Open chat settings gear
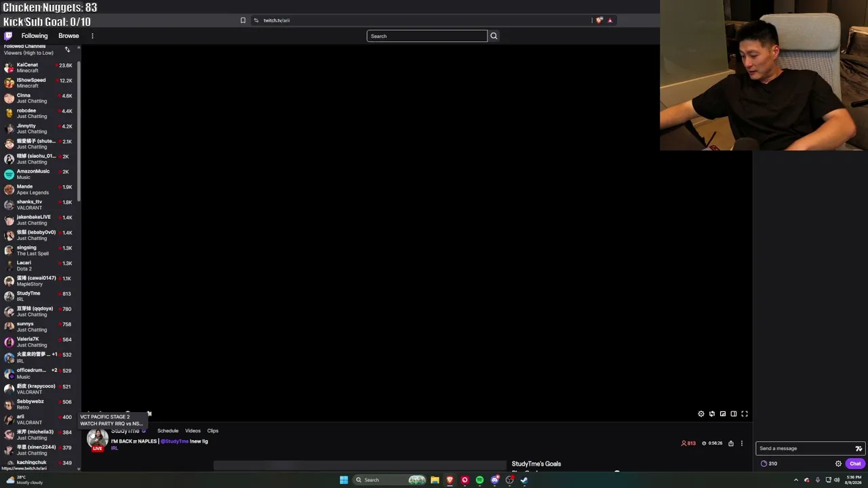868x488 pixels. pyautogui.click(x=838, y=464)
